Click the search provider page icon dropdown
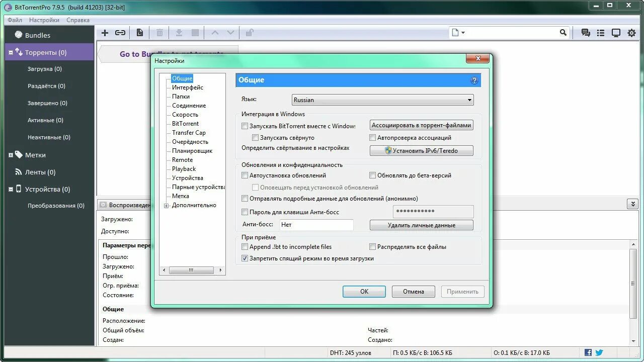The width and height of the screenshot is (644, 362). point(458,33)
